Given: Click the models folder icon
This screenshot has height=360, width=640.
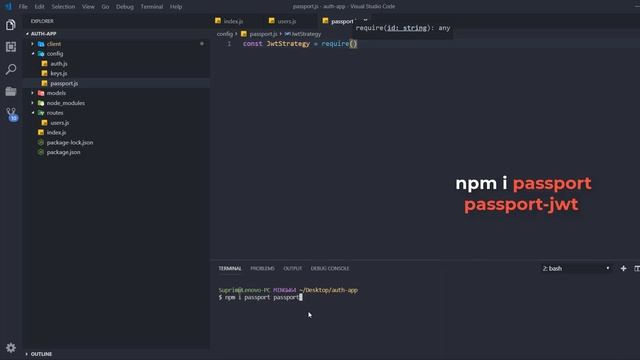Looking at the screenshot, I should point(41,93).
